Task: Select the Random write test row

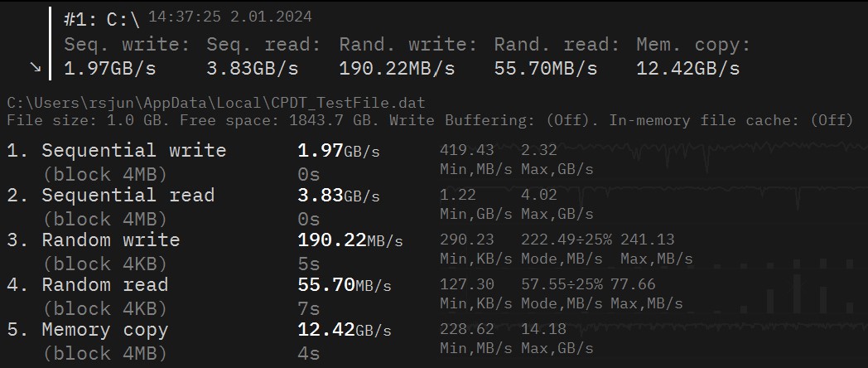Action: point(110,240)
